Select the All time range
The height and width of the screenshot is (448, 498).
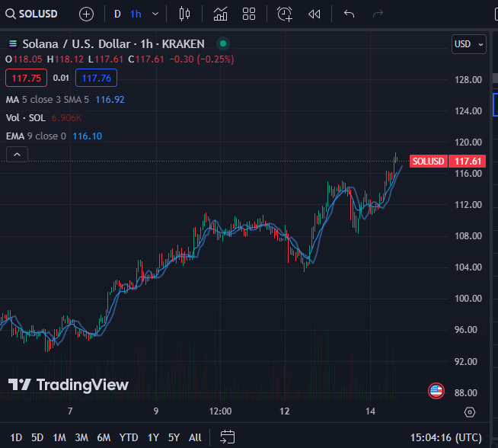[195, 437]
